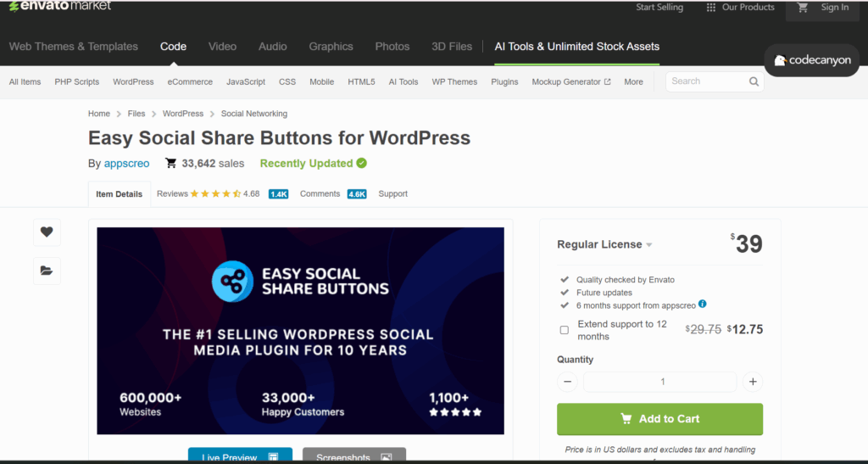Viewport: 868px width, 464px height.
Task: Click the Envato Market logo
Action: 60,6
